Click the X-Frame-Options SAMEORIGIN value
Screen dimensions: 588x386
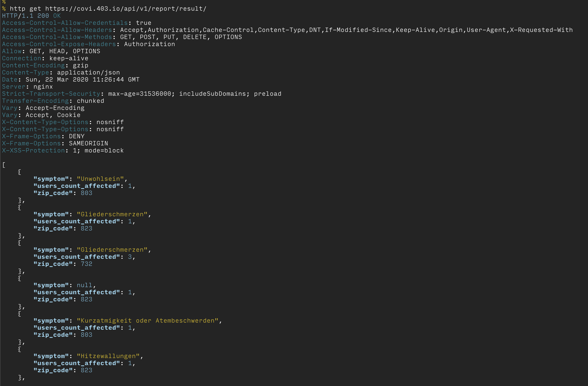coord(88,143)
